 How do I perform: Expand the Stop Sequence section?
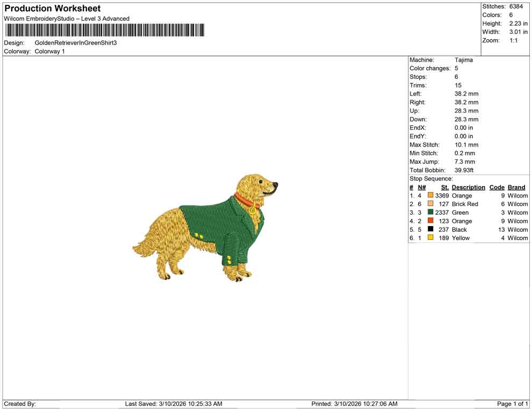(x=430, y=178)
